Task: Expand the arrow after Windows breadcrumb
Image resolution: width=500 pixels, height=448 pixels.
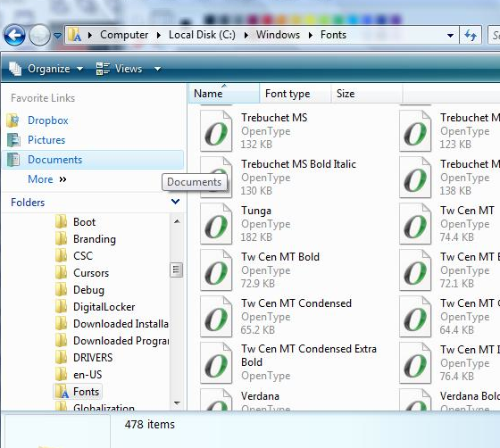Action: pyautogui.click(x=311, y=35)
